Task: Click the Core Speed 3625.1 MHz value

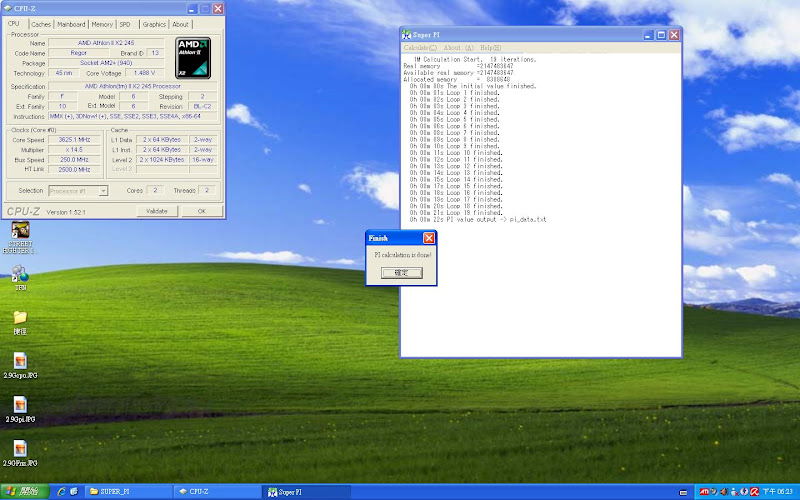Action: [74, 140]
